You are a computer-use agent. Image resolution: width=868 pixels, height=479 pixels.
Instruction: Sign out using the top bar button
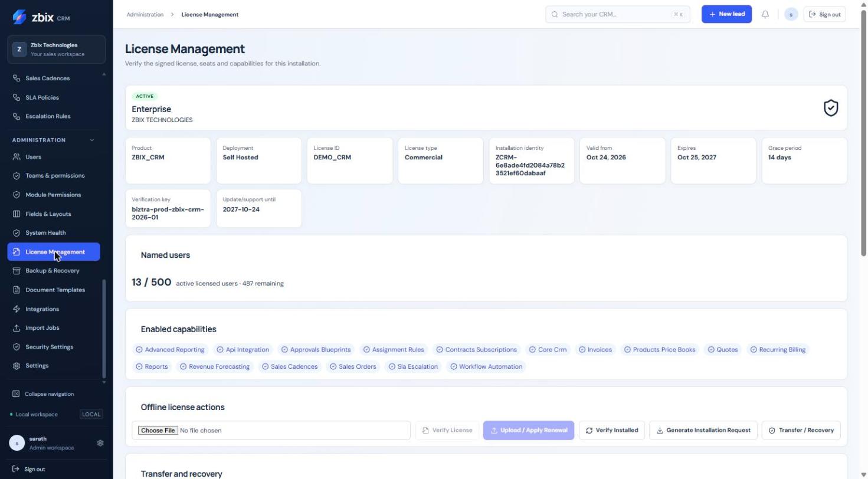824,14
